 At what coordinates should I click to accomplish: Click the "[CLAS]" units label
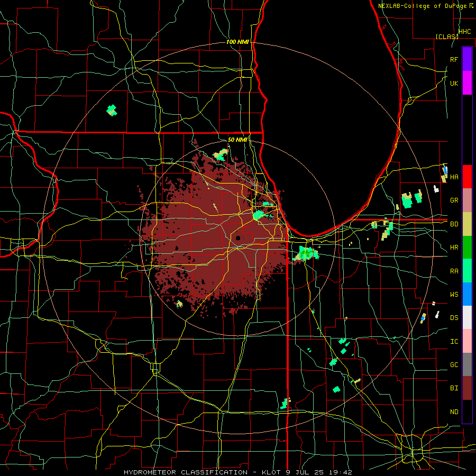[x=447, y=36]
